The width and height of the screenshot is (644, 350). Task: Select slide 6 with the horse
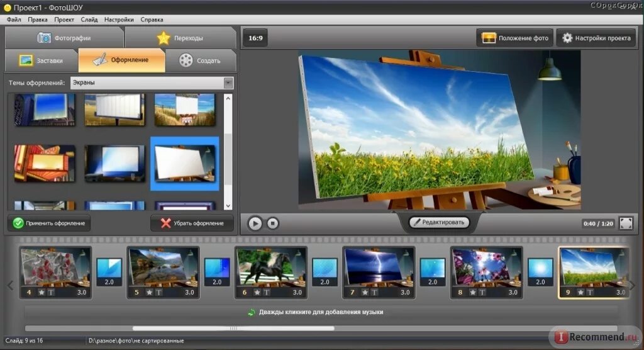[x=271, y=273]
